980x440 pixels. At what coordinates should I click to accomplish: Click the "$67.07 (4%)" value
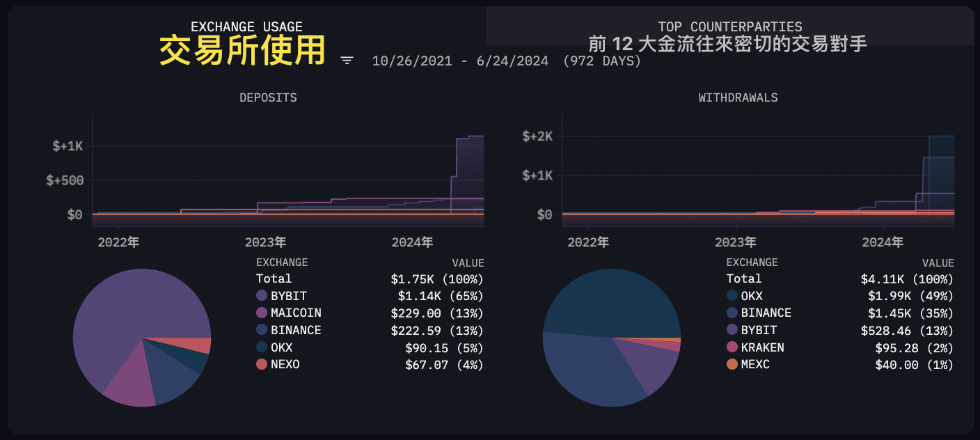444,364
